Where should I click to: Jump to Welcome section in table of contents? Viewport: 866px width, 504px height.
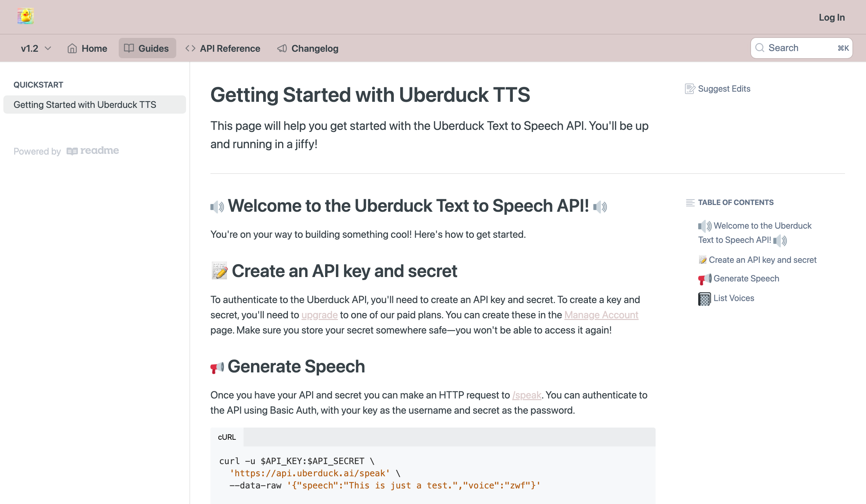(755, 233)
